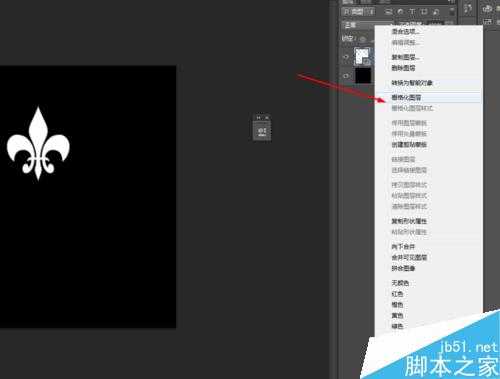Select 复制图层 in the context menu
The image size is (500, 379).
point(405,57)
